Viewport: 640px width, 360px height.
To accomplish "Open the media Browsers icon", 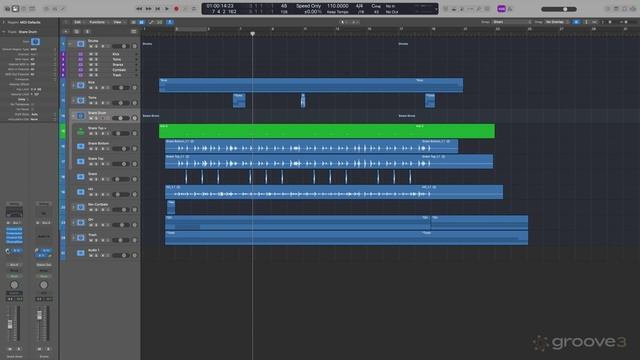I will [x=633, y=9].
